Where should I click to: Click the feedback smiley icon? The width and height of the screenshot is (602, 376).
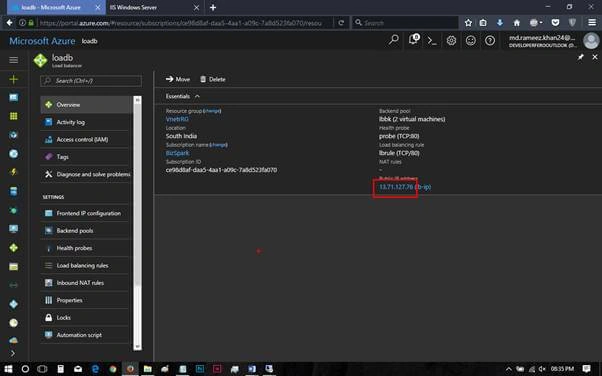pyautogui.click(x=471, y=40)
